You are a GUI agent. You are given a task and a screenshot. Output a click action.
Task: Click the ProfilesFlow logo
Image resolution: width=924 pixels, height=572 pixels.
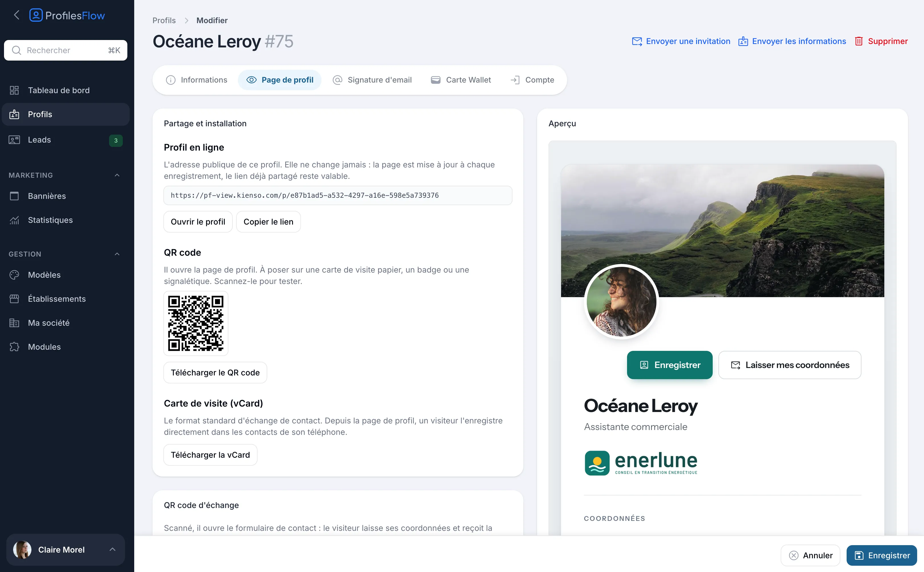67,15
